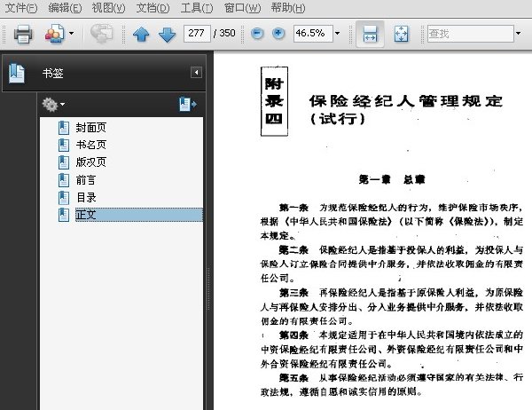Zoom out with the minus button

pyautogui.click(x=257, y=34)
